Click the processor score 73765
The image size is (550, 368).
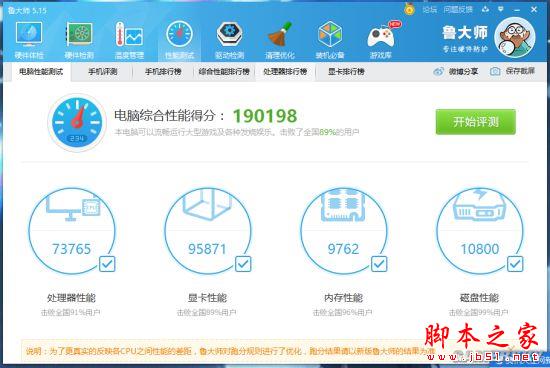click(x=72, y=249)
